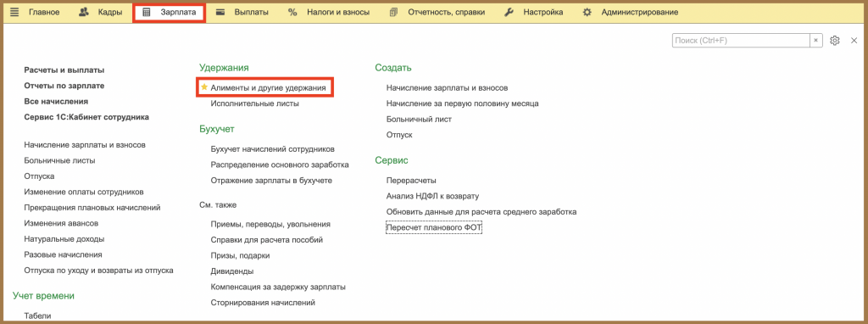868x324 pixels.
Task: Open Исполнительные листы
Action: pyautogui.click(x=255, y=103)
